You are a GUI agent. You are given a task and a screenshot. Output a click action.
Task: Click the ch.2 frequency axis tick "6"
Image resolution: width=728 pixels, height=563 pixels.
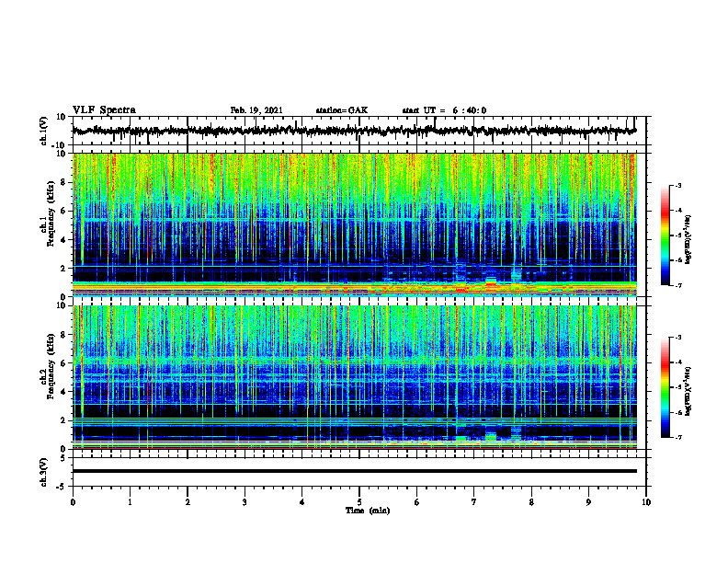(x=63, y=363)
